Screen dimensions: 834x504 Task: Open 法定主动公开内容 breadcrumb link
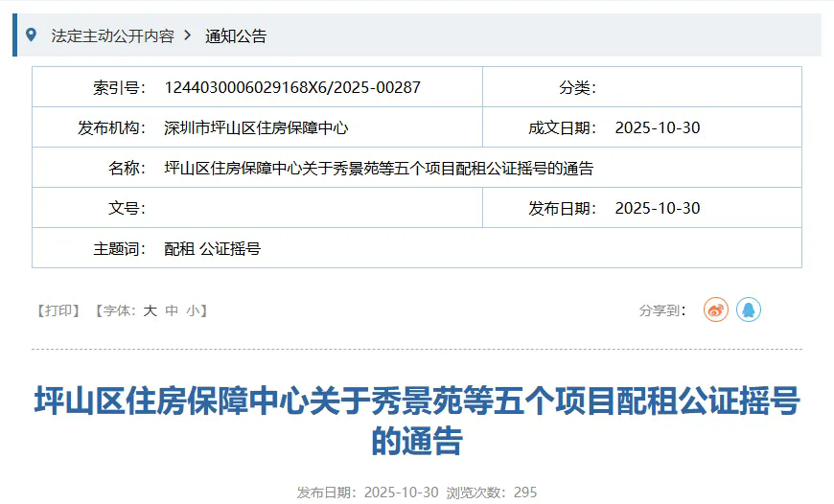click(113, 36)
